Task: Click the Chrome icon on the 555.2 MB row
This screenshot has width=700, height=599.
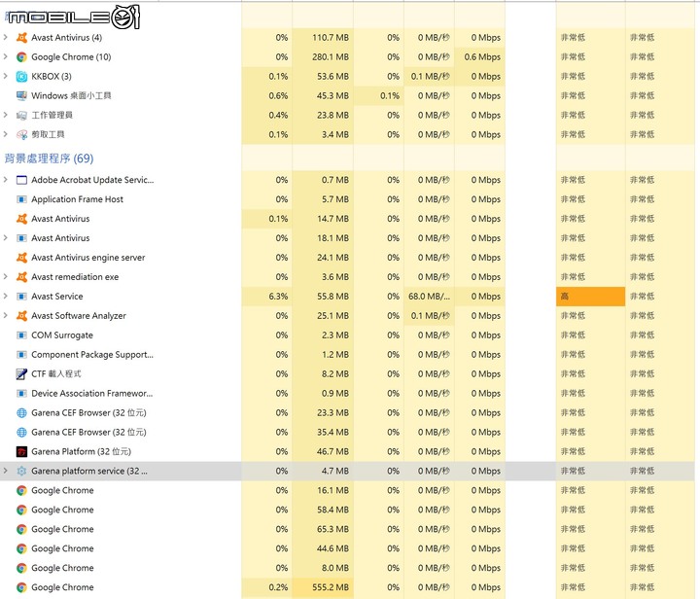Action: (x=21, y=587)
